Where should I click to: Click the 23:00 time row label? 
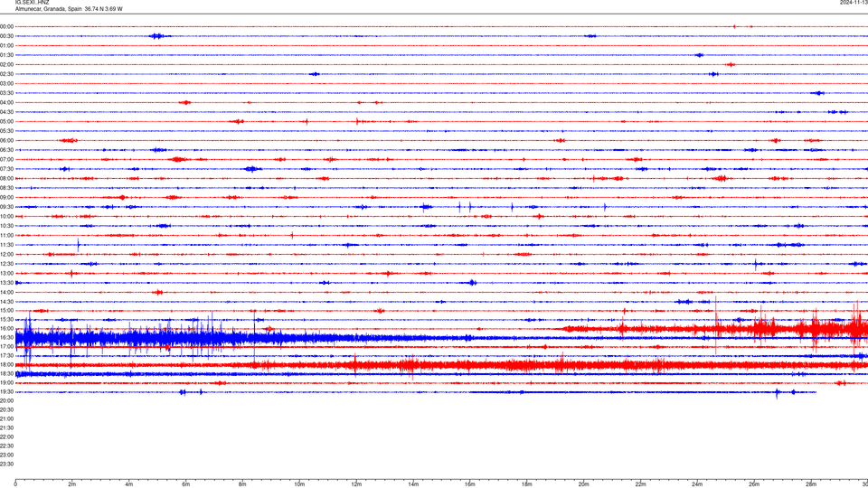[6, 455]
